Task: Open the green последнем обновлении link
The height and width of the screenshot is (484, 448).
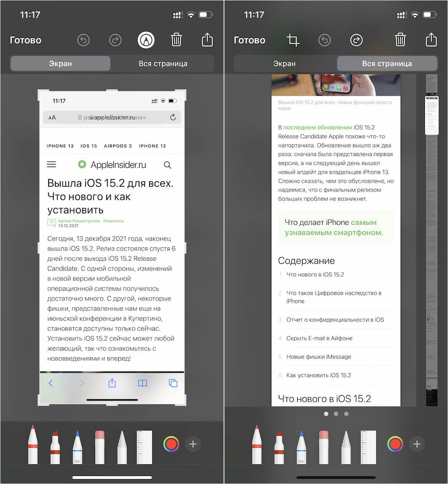Action: coord(318,127)
